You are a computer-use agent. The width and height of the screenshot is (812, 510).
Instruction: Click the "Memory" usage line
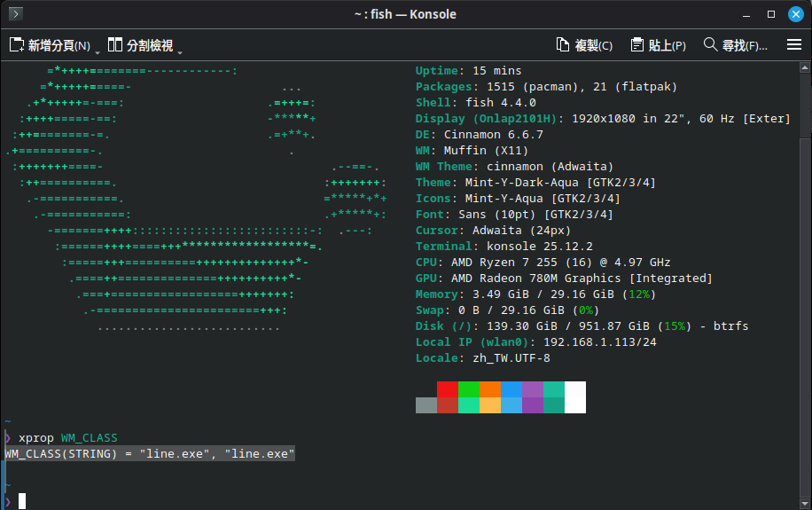535,294
